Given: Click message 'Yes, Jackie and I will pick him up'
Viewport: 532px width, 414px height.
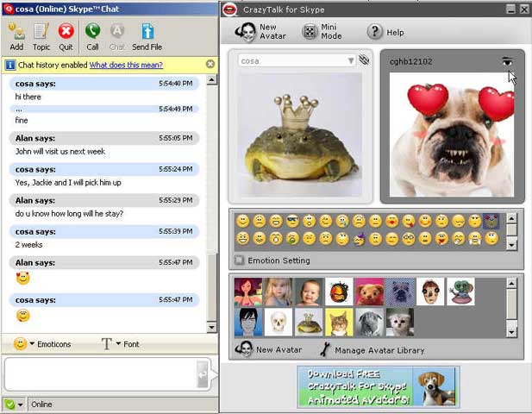Looking at the screenshot, I should pyautogui.click(x=68, y=183).
